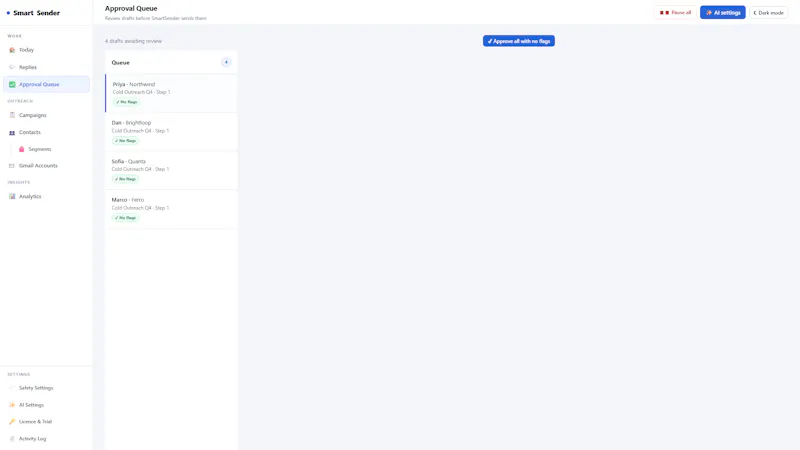Click the Safety Settings shield icon
Viewport: 800px width, 450px height.
click(x=12, y=388)
